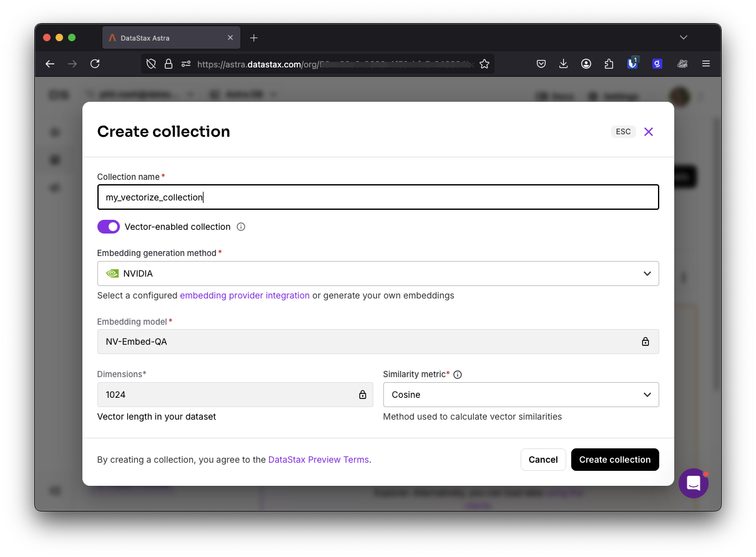Click the lock icon on the Embedding model field
Image resolution: width=756 pixels, height=557 pixels.
click(646, 342)
